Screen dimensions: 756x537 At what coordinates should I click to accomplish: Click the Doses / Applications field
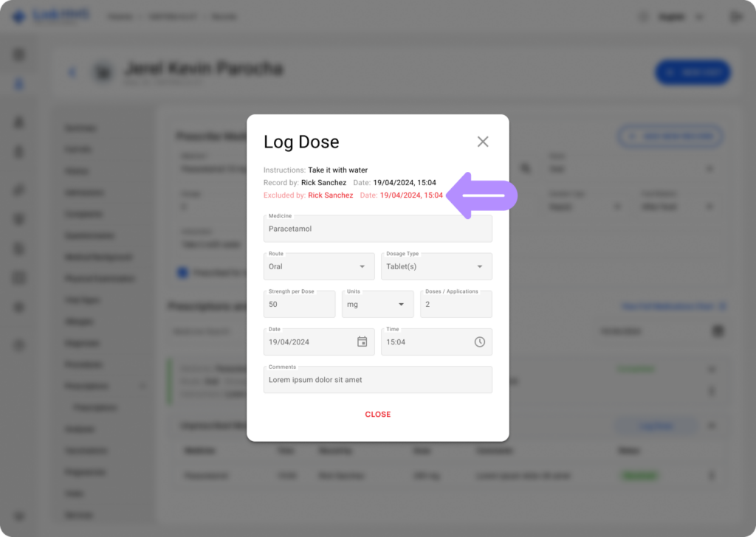[x=456, y=304]
